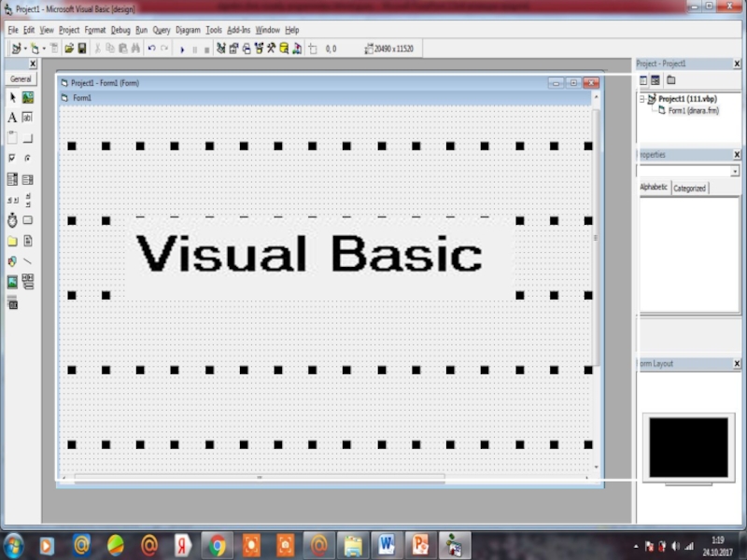Select the DriveListBox control tool

coord(28,220)
